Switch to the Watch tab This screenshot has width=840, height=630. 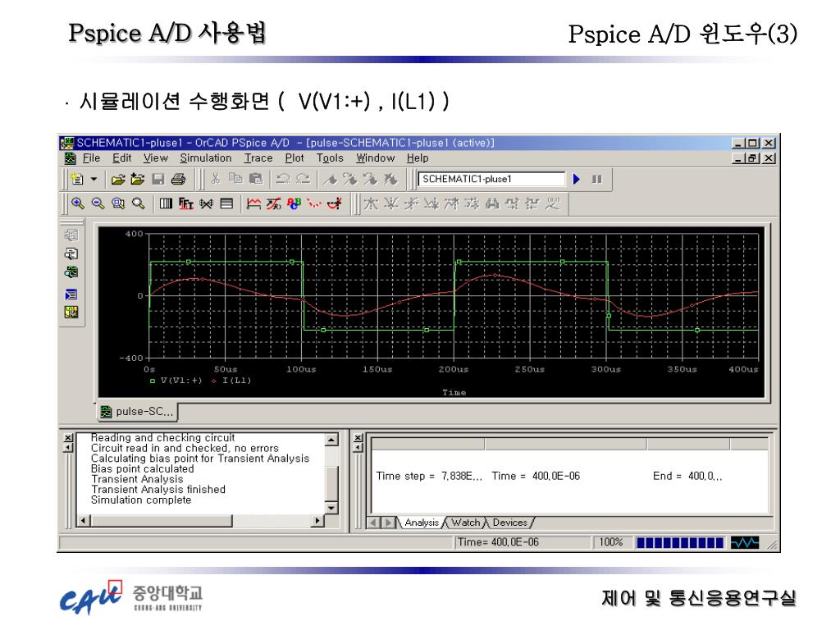465,523
